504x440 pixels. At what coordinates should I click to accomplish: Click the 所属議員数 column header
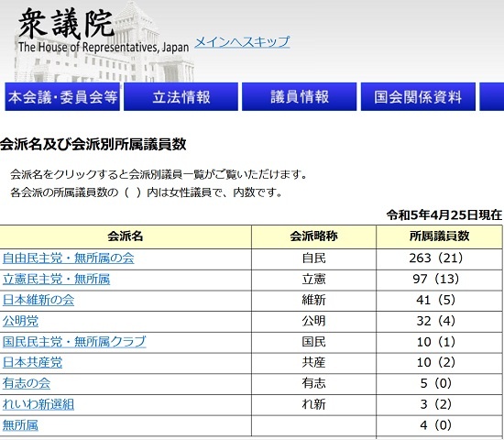pyautogui.click(x=439, y=236)
